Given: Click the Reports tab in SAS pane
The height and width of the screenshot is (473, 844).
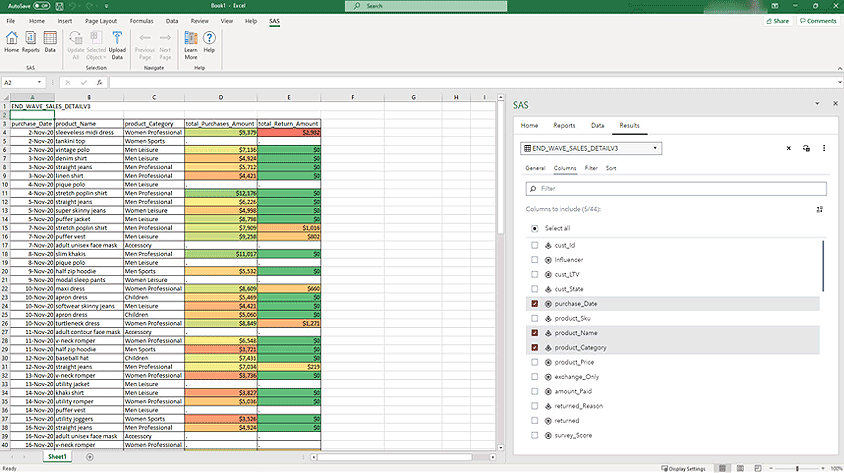Looking at the screenshot, I should (564, 125).
